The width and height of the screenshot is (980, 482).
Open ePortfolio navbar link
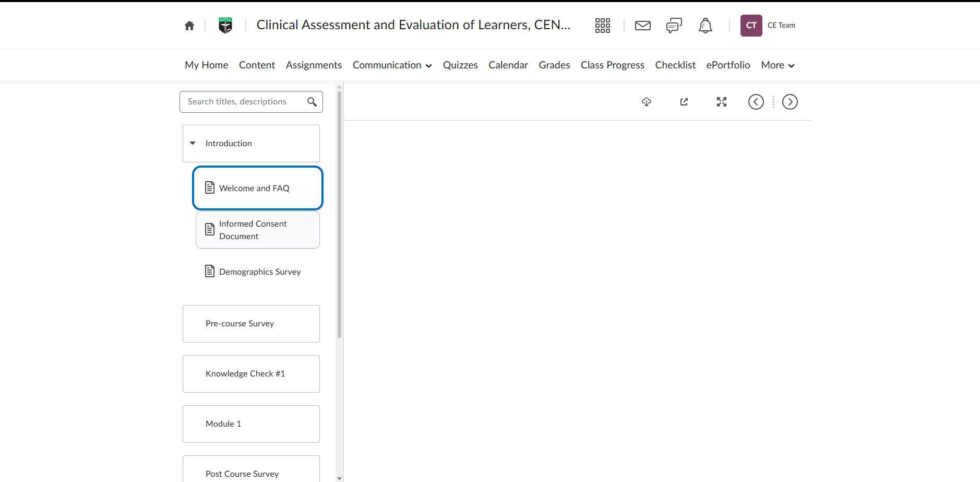[x=728, y=65]
